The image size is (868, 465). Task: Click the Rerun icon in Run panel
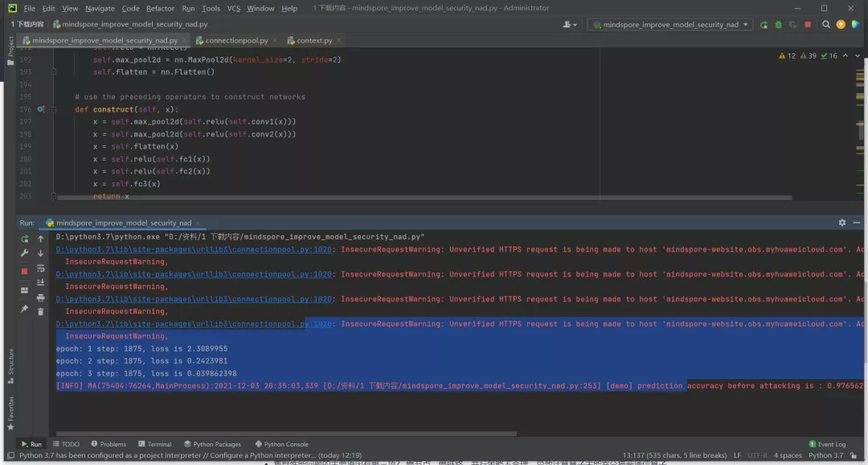click(24, 239)
